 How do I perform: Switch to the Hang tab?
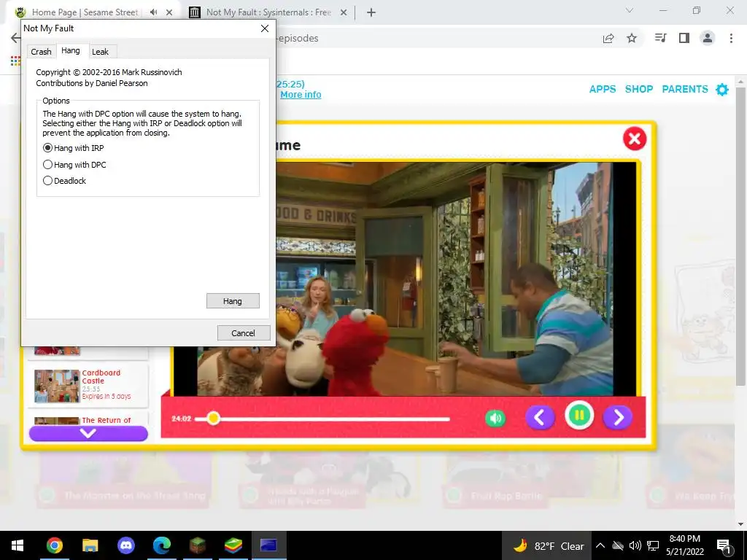click(x=71, y=50)
